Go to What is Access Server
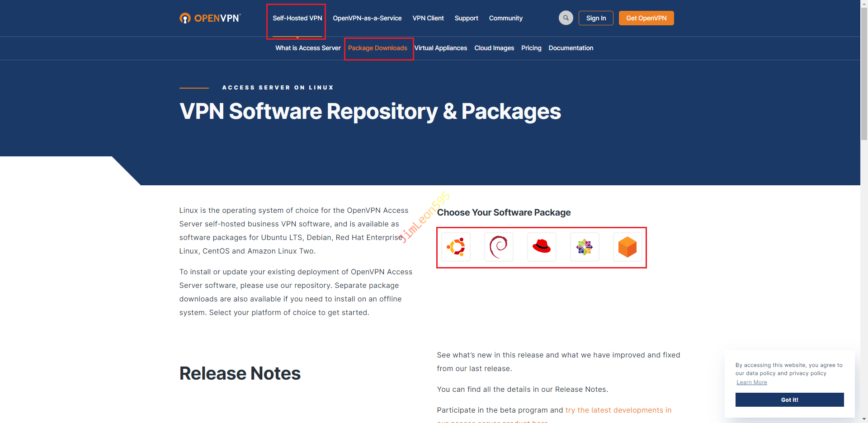This screenshot has width=868, height=423. [308, 48]
